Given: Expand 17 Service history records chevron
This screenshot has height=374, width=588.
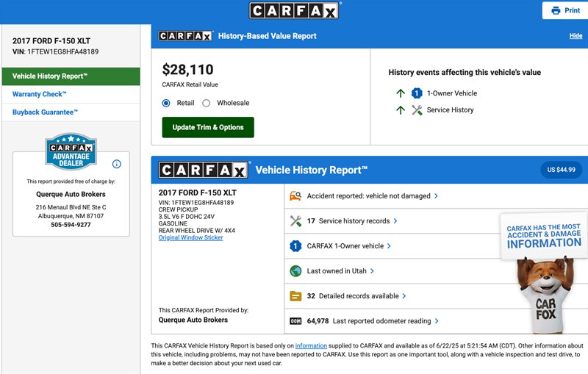Looking at the screenshot, I should (395, 221).
